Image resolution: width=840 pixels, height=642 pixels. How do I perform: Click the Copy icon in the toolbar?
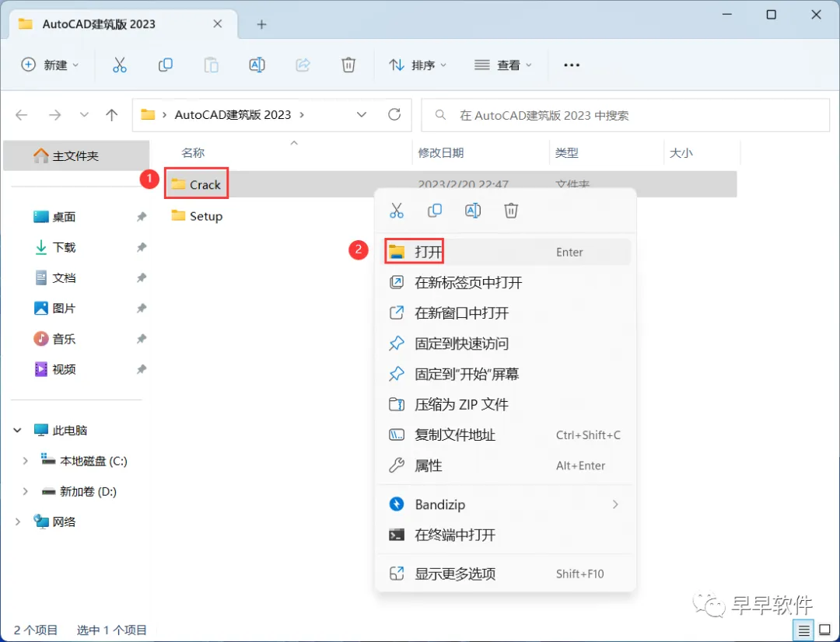tap(166, 65)
